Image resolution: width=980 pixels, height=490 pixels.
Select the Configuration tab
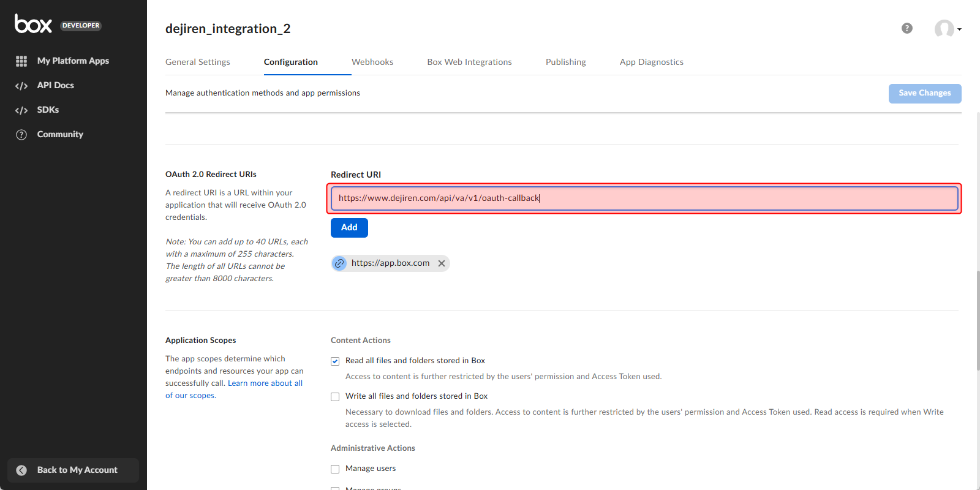[291, 62]
